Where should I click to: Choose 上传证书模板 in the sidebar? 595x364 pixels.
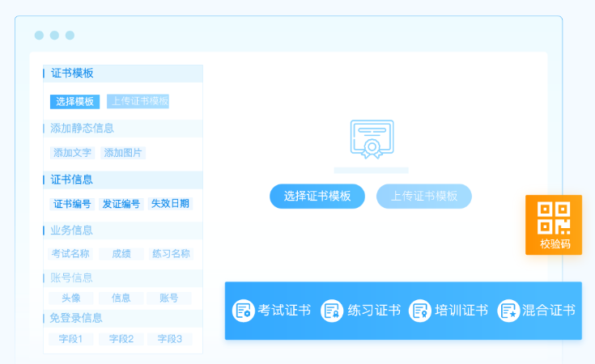click(x=138, y=102)
